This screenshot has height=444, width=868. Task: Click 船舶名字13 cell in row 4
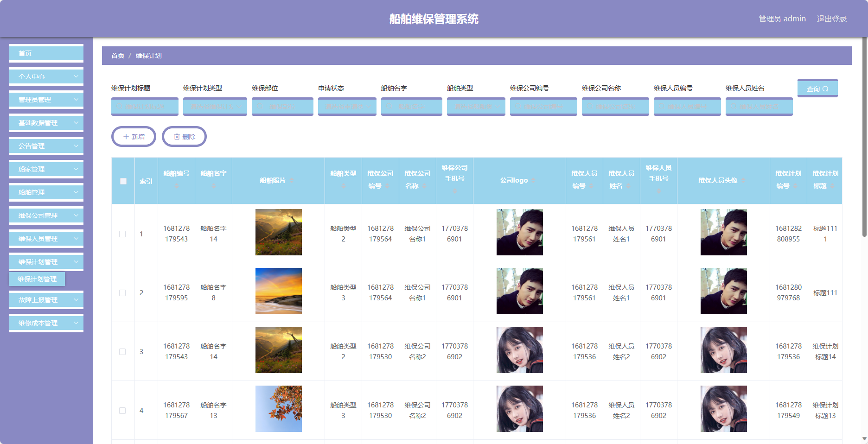pos(213,411)
